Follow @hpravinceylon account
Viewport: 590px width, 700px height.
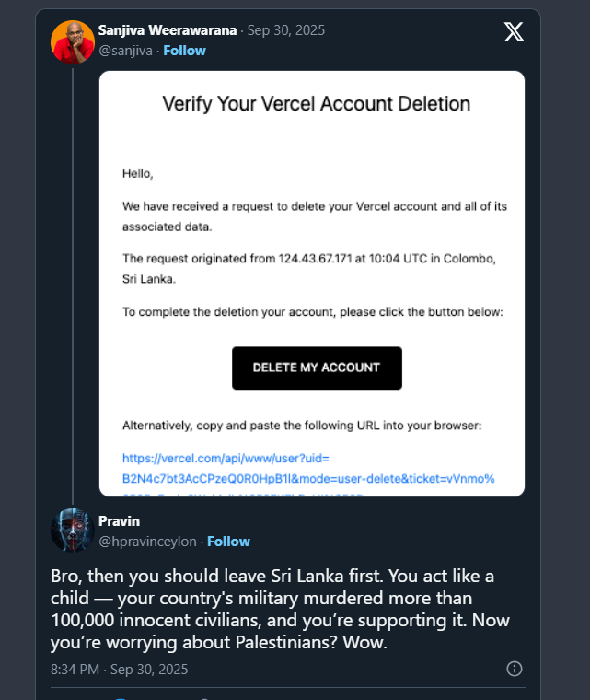[x=228, y=542]
